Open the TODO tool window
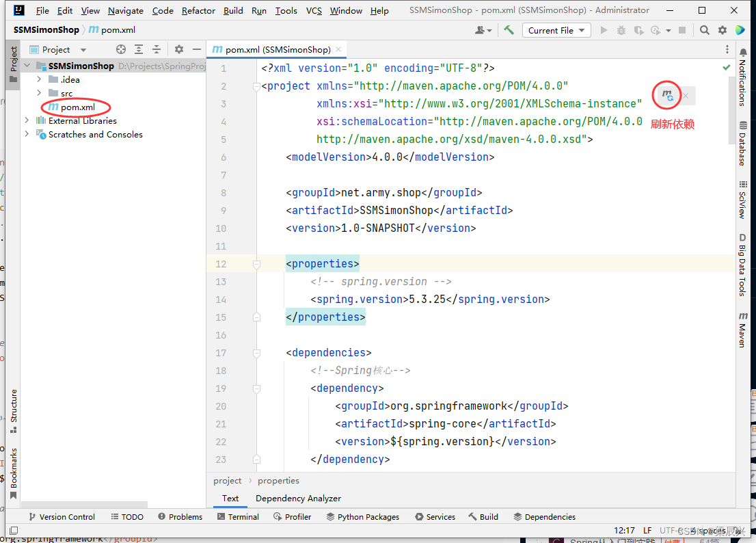The height and width of the screenshot is (543, 756). [x=127, y=516]
